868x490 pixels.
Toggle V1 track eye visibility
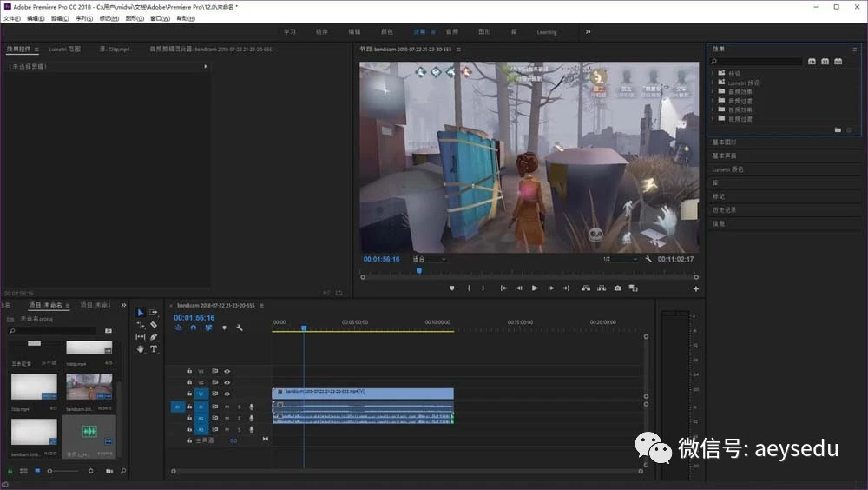coord(227,394)
